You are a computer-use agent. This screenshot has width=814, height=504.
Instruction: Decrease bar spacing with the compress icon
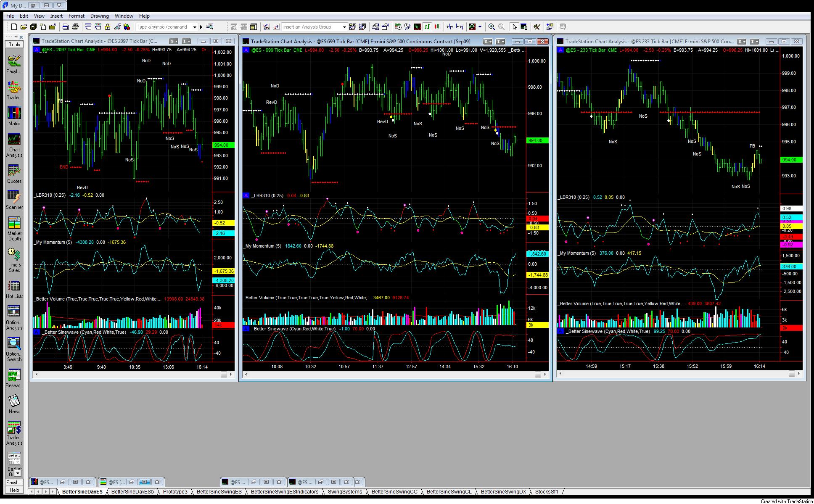point(450,27)
